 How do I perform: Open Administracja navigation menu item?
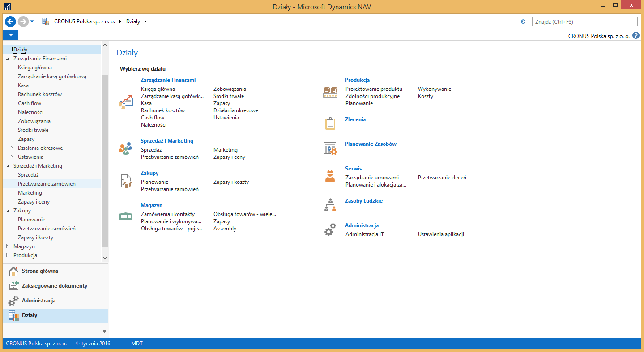pyautogui.click(x=55, y=301)
